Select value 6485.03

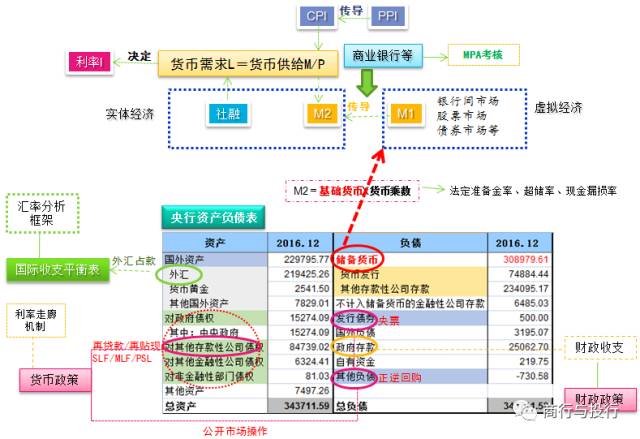coord(531,303)
